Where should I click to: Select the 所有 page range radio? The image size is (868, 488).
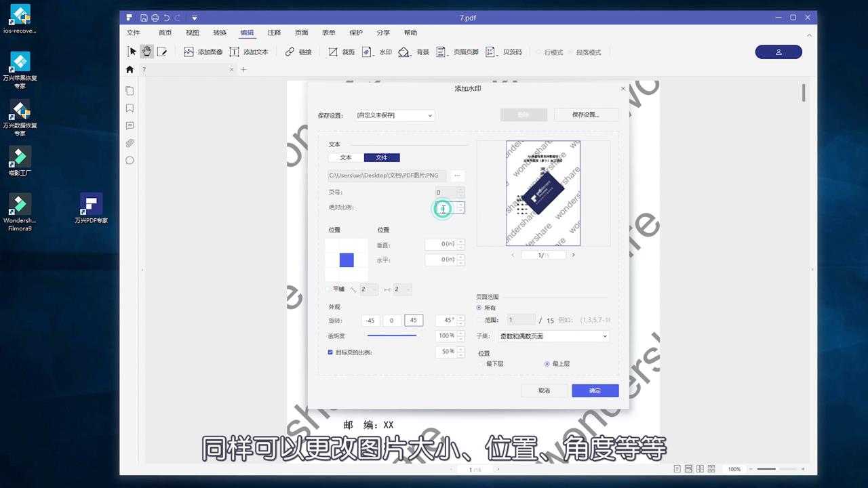(x=479, y=308)
